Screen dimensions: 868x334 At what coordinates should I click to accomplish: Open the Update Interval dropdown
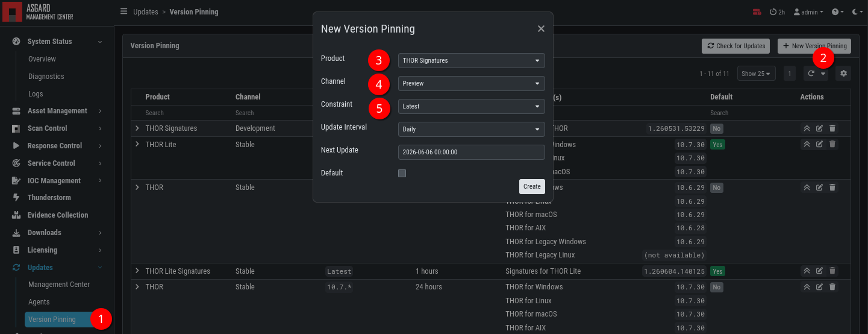(471, 129)
